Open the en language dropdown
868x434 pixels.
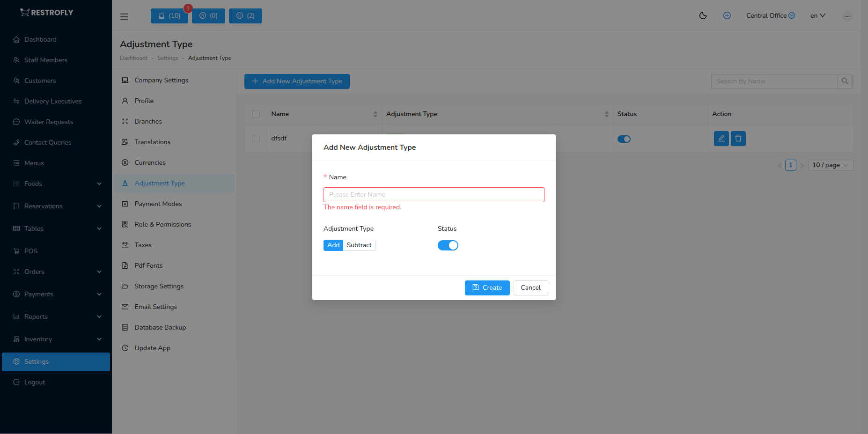(817, 15)
